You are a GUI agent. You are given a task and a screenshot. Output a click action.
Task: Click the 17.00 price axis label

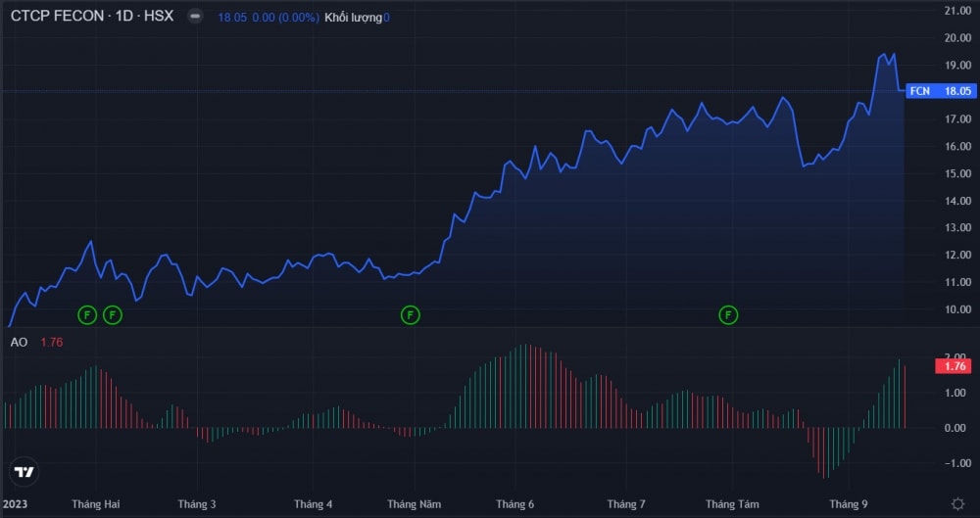(958, 118)
